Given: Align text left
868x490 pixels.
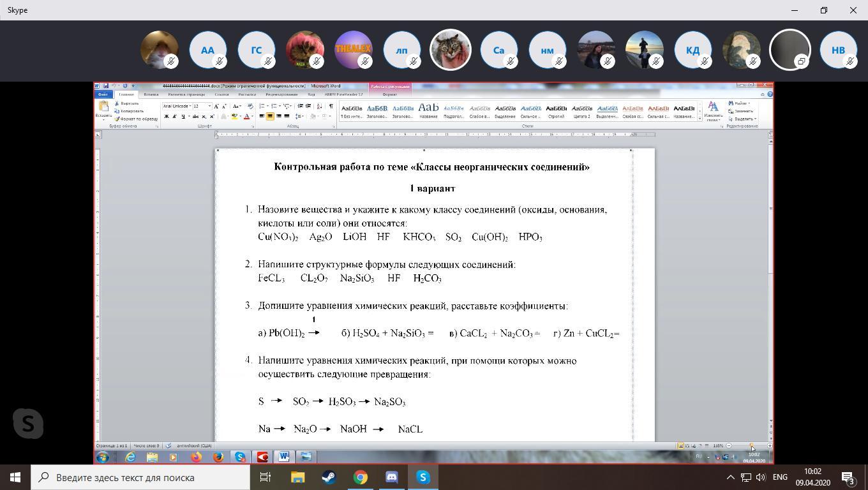Looking at the screenshot, I should coord(262,116).
